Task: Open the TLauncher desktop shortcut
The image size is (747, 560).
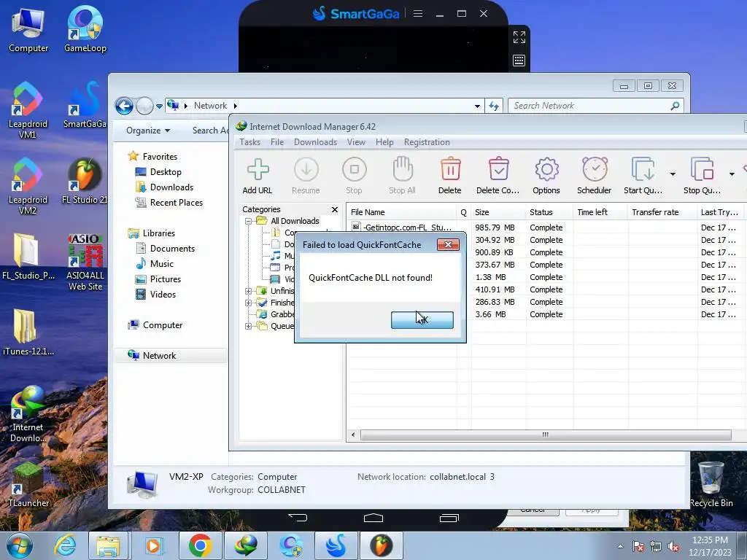Action: [28, 485]
